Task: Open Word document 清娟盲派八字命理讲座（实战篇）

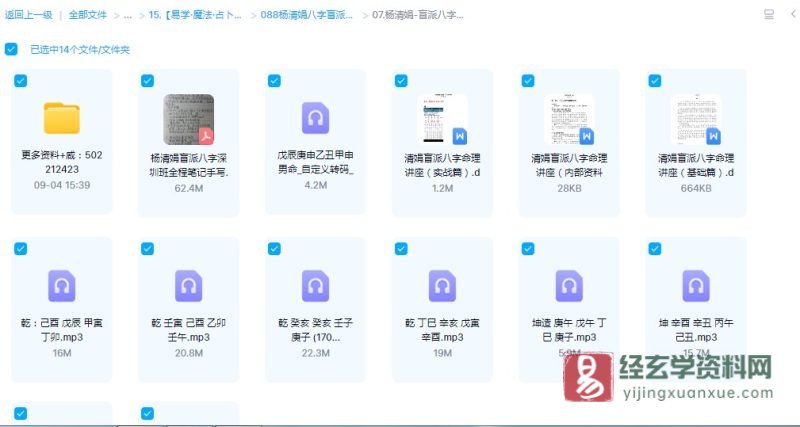Action: 442,119
